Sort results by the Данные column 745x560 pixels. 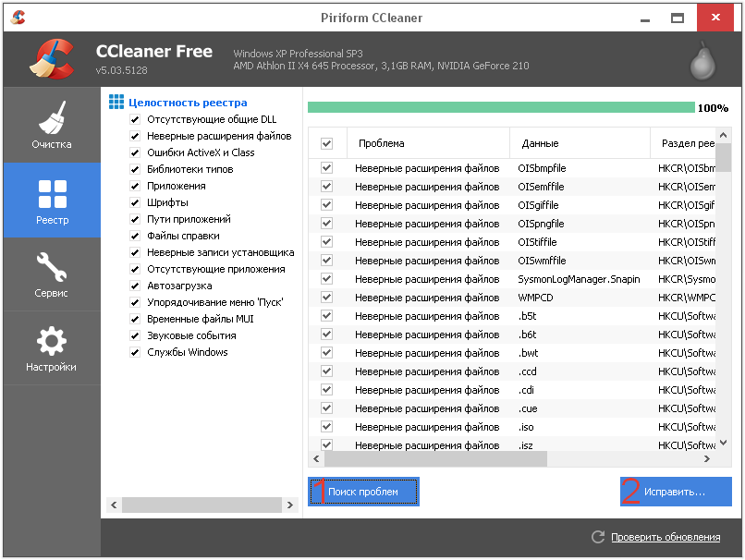tap(578, 143)
